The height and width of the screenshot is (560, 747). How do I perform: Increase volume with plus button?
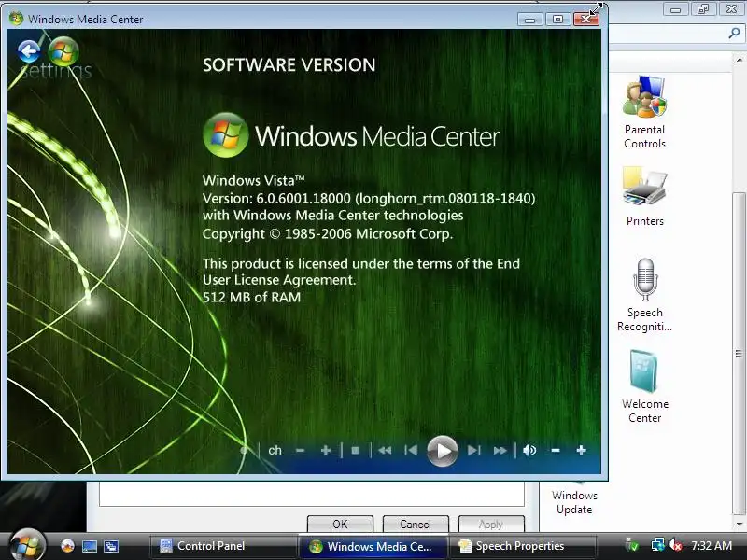pos(581,451)
